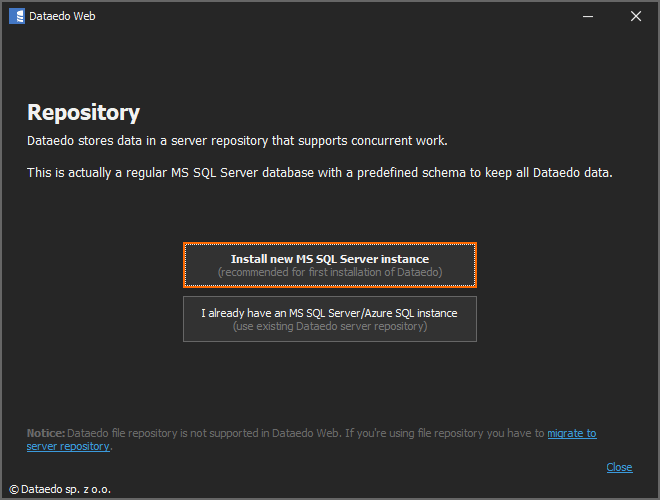This screenshot has height=500, width=660.
Task: Click the Close link at bottom right
Action: point(619,467)
